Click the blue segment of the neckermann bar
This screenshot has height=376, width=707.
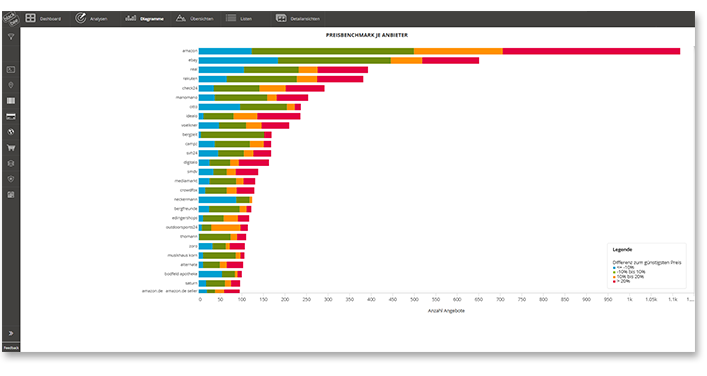[x=218, y=200]
